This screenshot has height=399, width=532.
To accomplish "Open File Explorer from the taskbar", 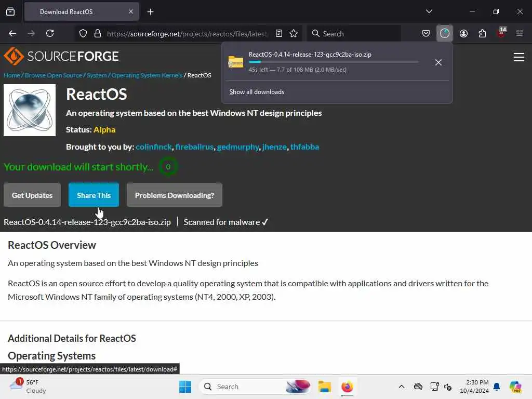I will click(324, 387).
